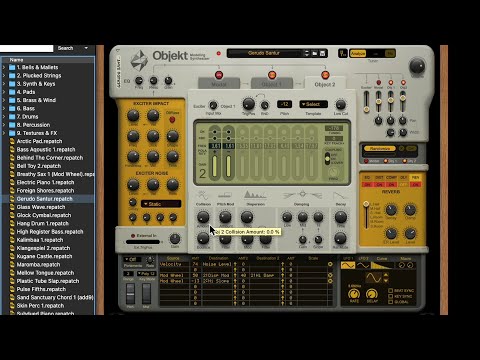Click the Analyze button
480x360 pixels.
[x=358, y=53]
